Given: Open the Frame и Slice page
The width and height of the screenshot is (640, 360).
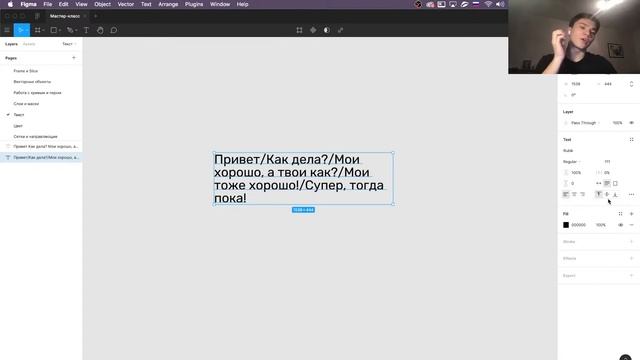Looking at the screenshot, I should (25, 71).
